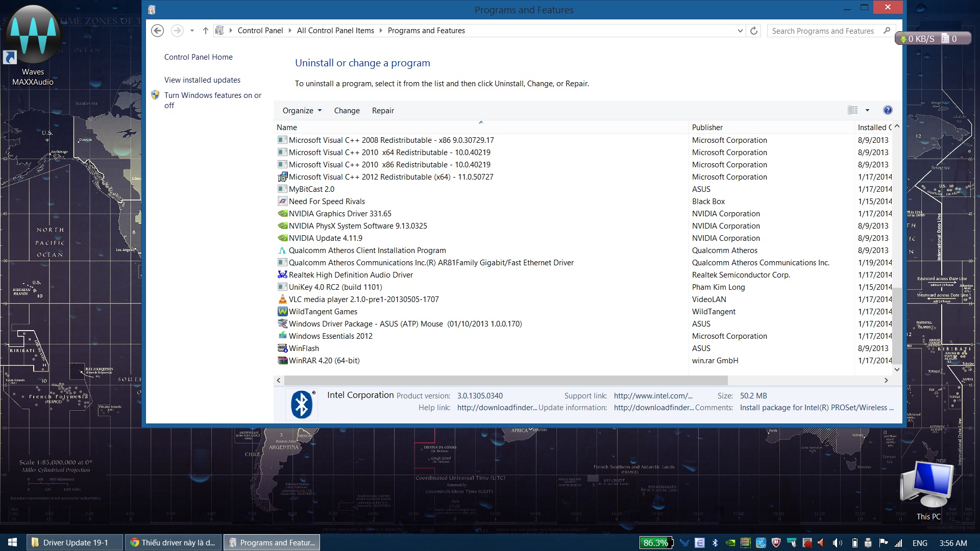Viewport: 980px width, 551px height.
Task: Open Turn Windows features on or off
Action: coord(212,100)
